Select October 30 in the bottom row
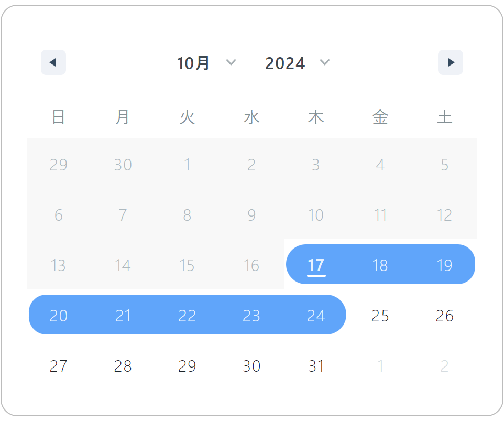This screenshot has height=421, width=504. point(251,365)
